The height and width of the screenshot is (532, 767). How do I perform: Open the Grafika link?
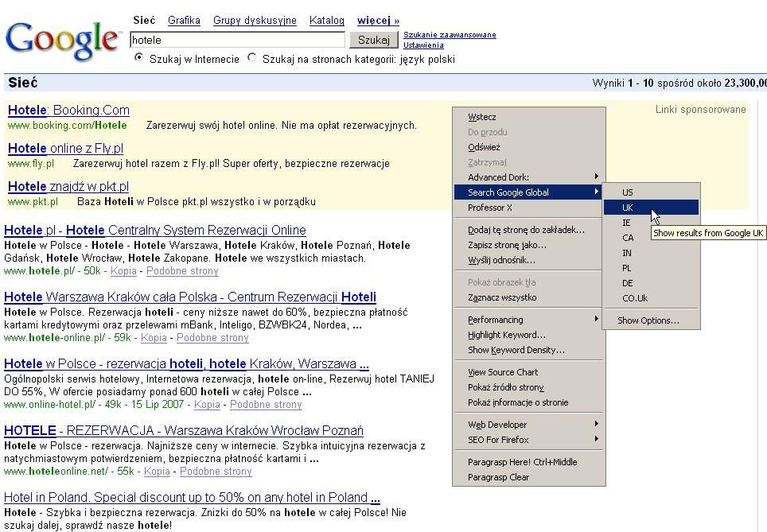[x=184, y=21]
